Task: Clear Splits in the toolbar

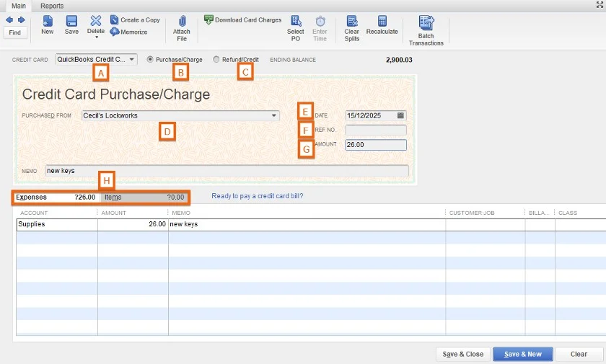Action: coord(352,29)
